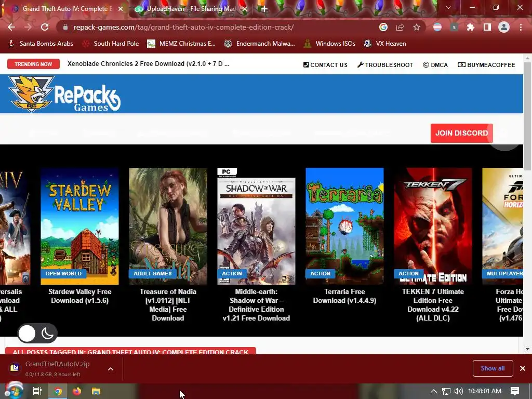This screenshot has width=532, height=399.
Task: Click the site padlock icon
Action: tap(65, 27)
